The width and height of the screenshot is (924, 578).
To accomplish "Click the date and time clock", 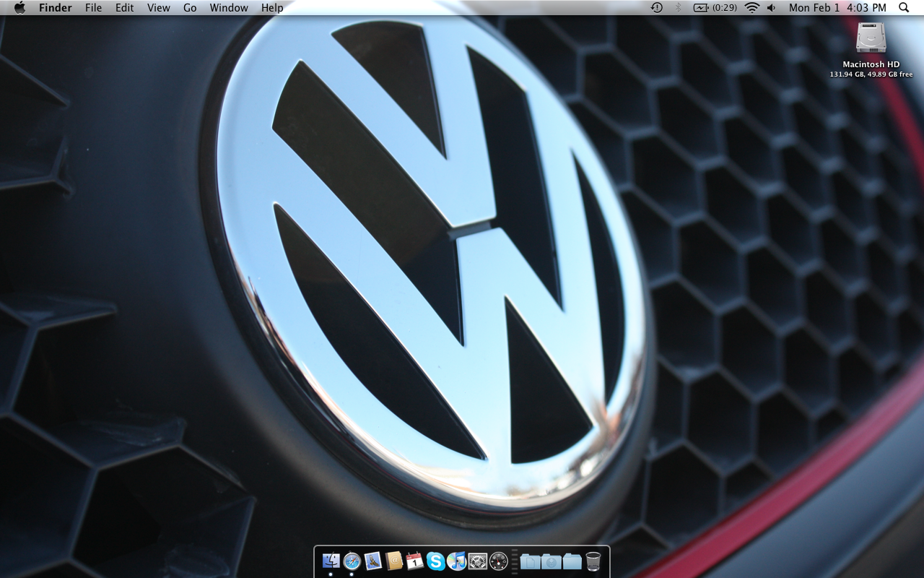I will pos(837,8).
